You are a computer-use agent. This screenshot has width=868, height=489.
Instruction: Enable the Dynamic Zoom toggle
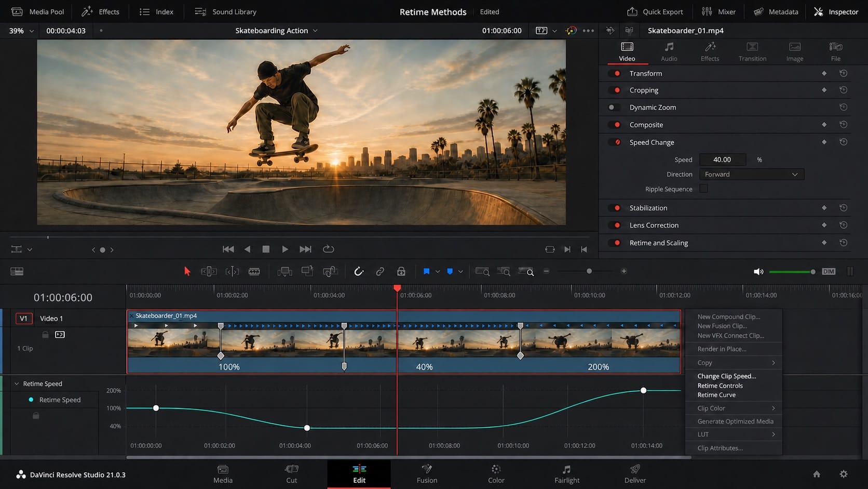pos(614,108)
